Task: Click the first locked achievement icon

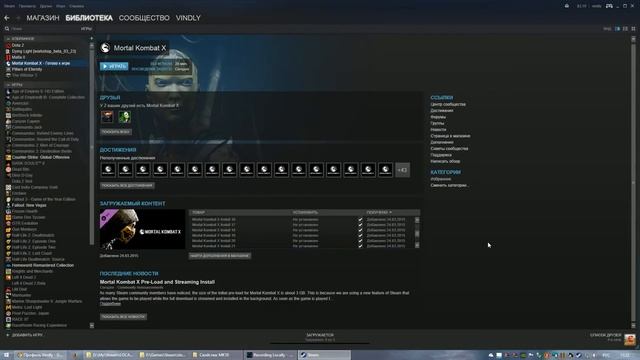Action: [x=108, y=170]
